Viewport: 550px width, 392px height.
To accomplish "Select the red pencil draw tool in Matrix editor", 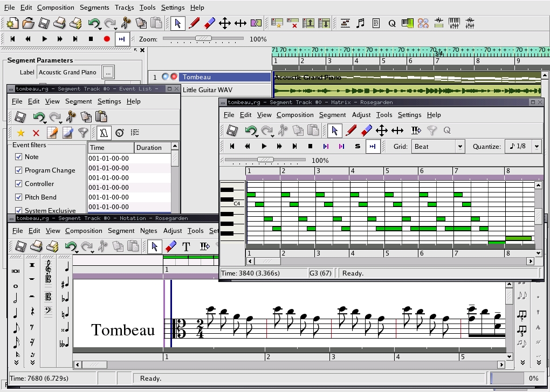I will click(351, 130).
